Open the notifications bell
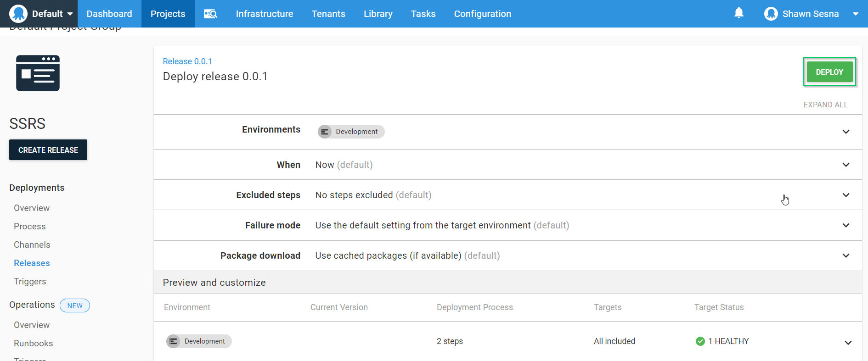 [x=738, y=13]
